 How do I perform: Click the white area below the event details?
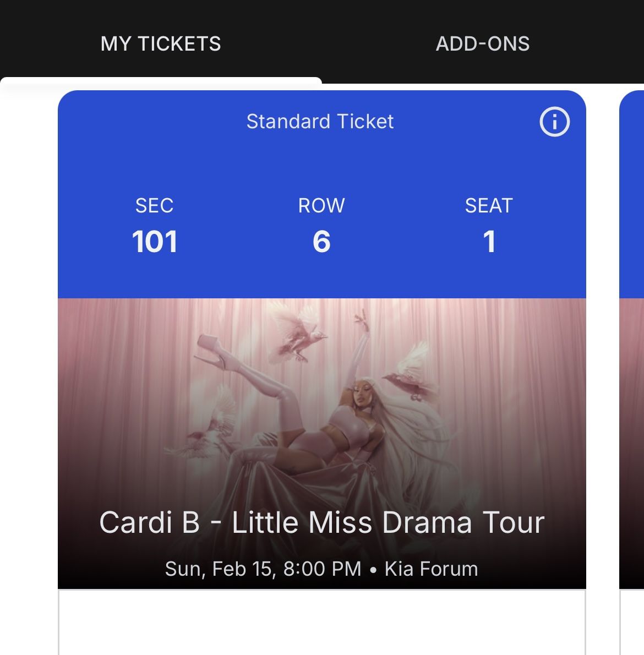[x=321, y=622]
